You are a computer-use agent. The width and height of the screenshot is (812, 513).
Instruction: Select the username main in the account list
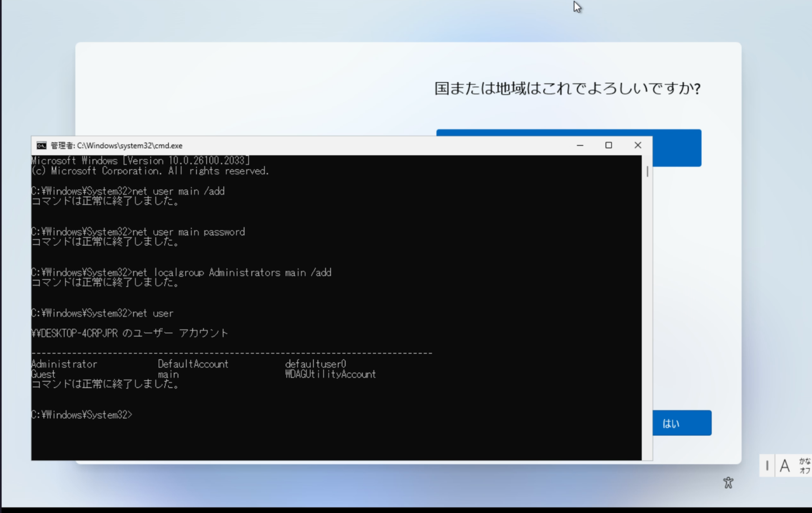coord(168,374)
